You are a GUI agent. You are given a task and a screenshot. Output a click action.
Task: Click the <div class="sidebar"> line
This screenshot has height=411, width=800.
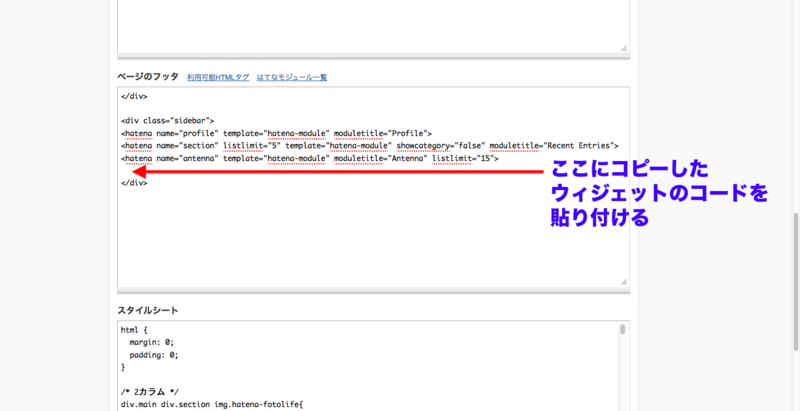tap(168, 121)
